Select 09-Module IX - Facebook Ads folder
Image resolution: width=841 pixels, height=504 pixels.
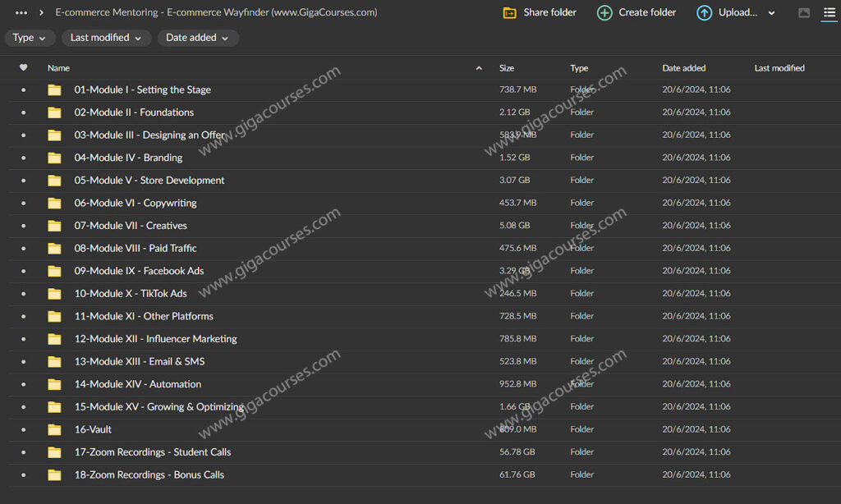[x=139, y=271]
